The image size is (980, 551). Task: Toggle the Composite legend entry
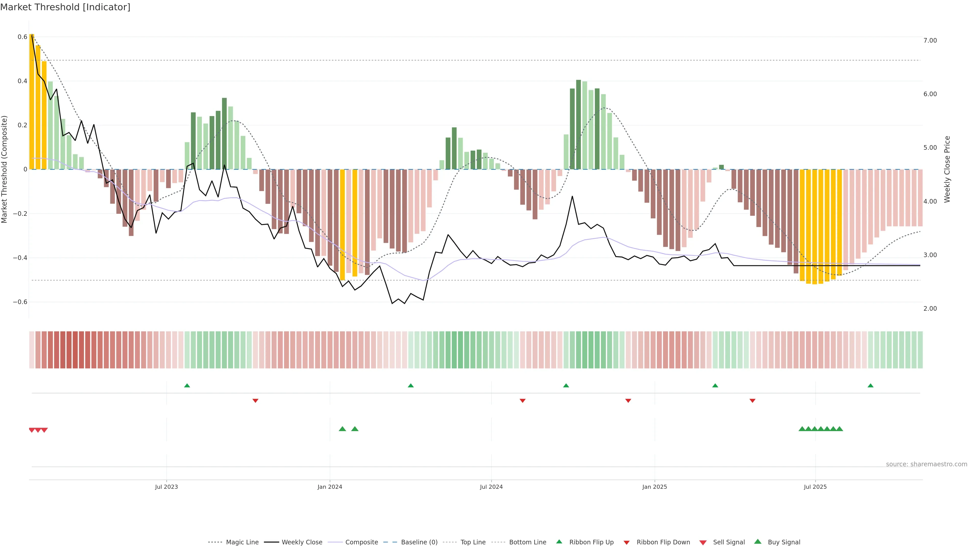(x=361, y=542)
